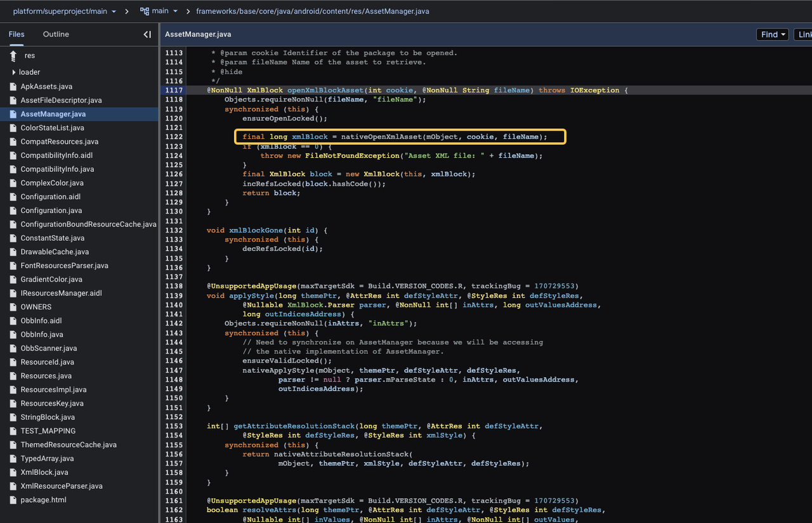812x523 pixels.
Task: Click line number 1139 in the gutter
Action: 174,295
